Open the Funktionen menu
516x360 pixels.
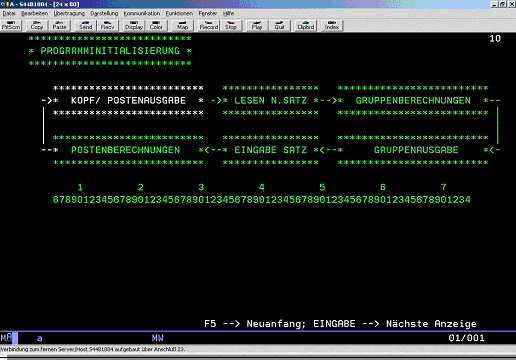tap(179, 13)
